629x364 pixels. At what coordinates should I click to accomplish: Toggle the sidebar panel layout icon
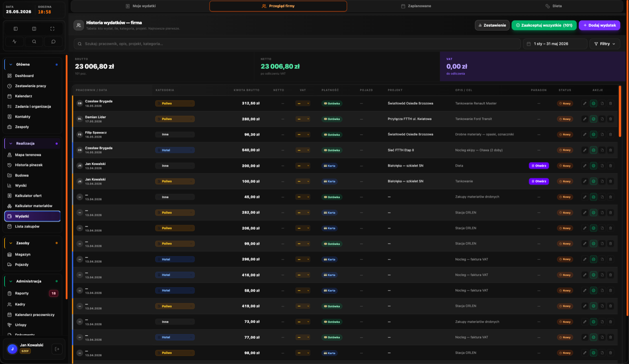pos(16,29)
